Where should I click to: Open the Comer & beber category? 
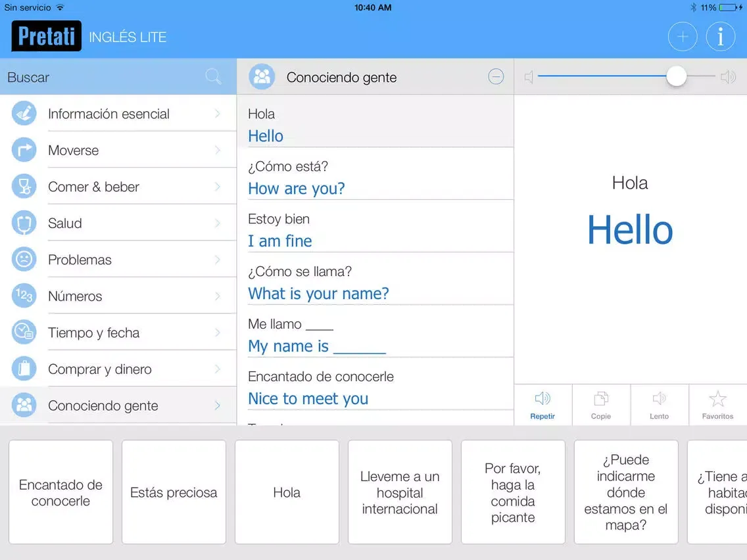pos(118,186)
